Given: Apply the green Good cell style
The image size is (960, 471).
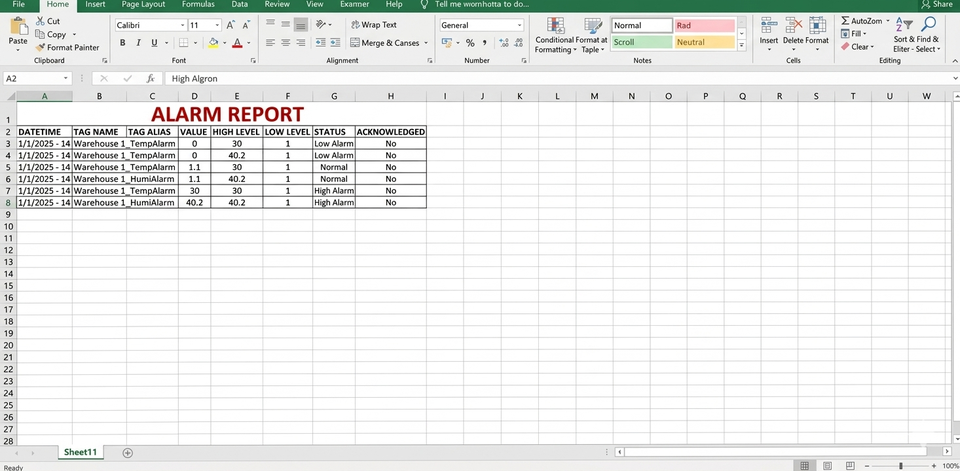Looking at the screenshot, I should pyautogui.click(x=642, y=42).
